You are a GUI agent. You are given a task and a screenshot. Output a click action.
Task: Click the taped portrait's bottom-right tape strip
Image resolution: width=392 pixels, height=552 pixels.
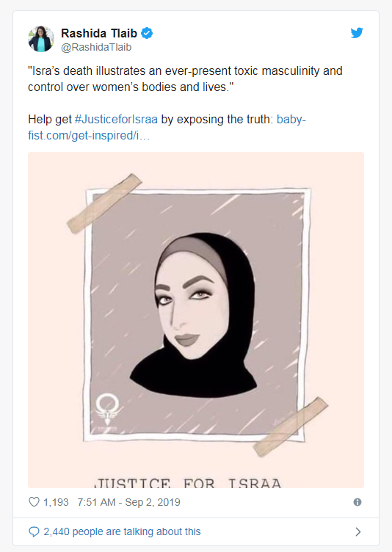(291, 426)
